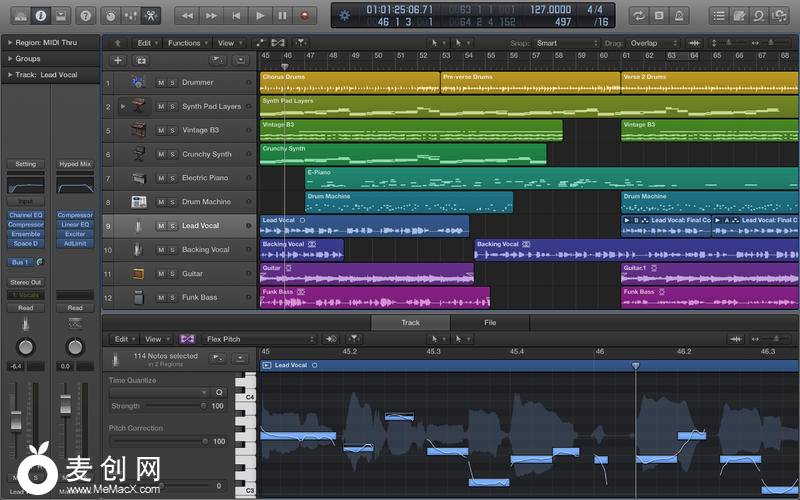Adjust the Pitch Correction slider
Viewport: 800px width, 500px height.
coord(205,441)
